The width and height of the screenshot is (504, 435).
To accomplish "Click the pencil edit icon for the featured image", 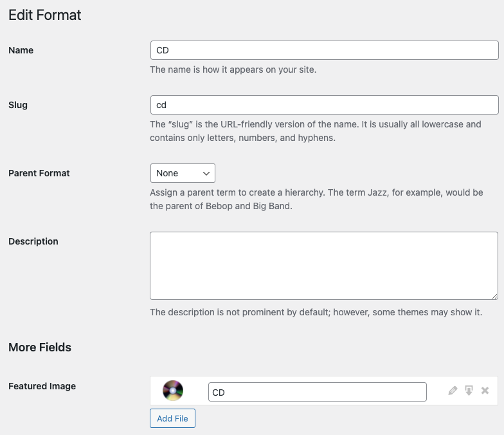I will click(x=453, y=391).
